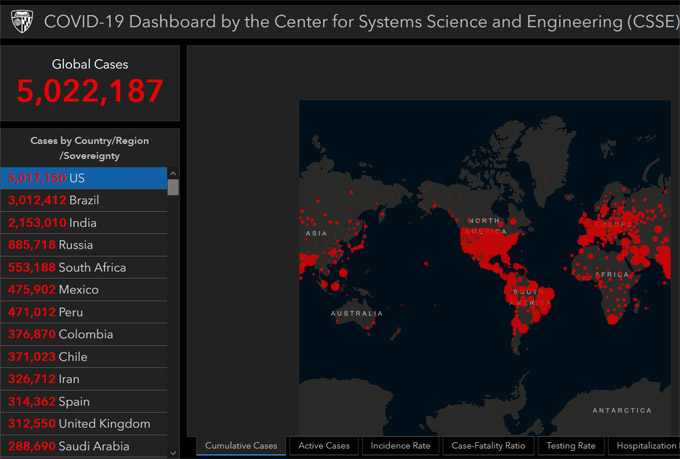Select Saudi Arabia in the cases list
680x459 pixels.
pos(84,446)
